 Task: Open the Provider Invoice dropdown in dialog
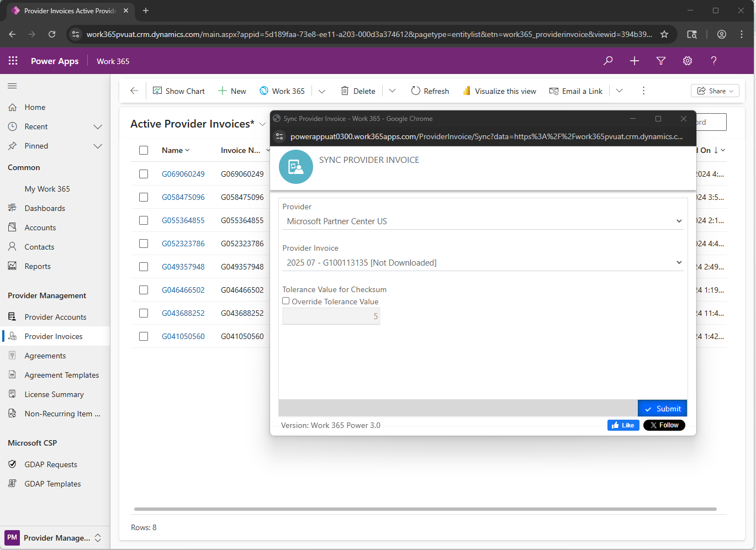pos(483,263)
